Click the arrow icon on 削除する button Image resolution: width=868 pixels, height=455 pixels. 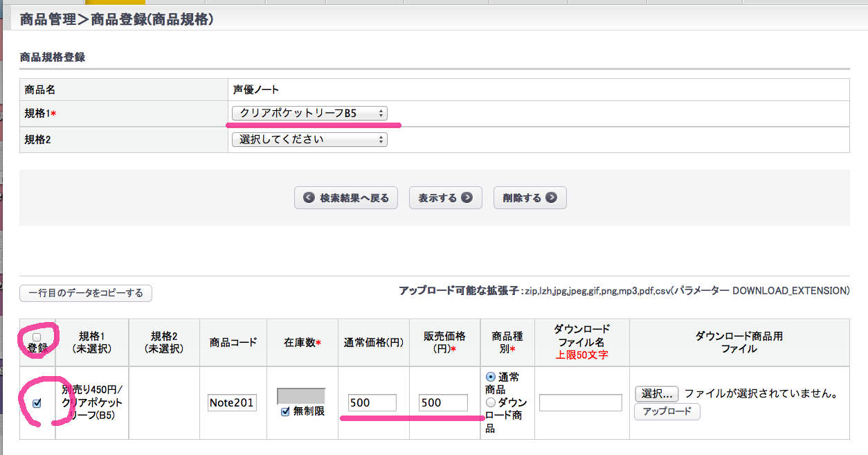[551, 198]
